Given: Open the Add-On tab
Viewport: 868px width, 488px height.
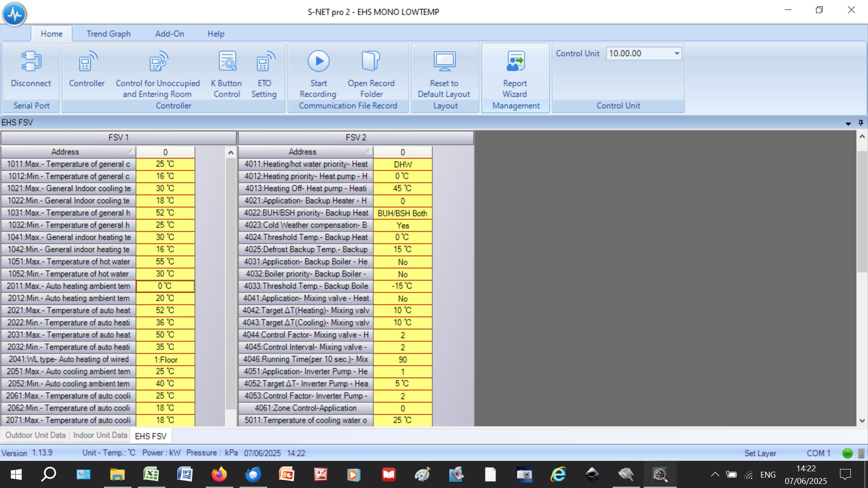Looking at the screenshot, I should (x=170, y=34).
